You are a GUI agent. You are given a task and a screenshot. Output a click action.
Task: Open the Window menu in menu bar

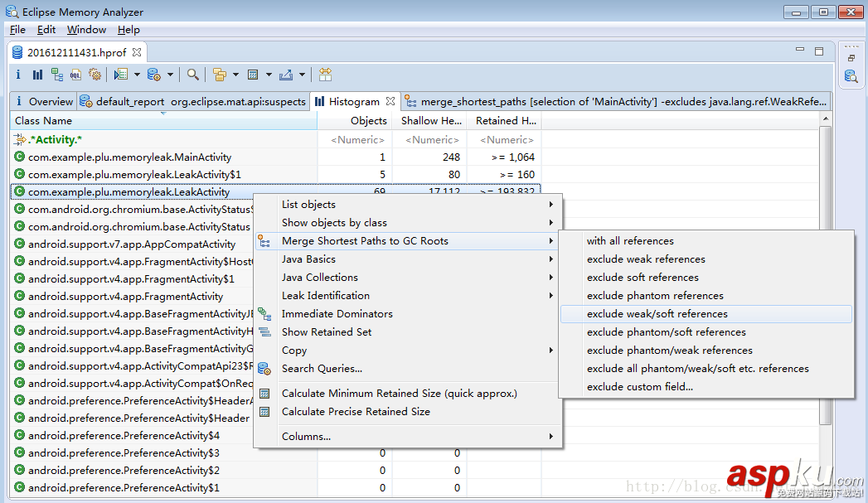[x=86, y=30]
